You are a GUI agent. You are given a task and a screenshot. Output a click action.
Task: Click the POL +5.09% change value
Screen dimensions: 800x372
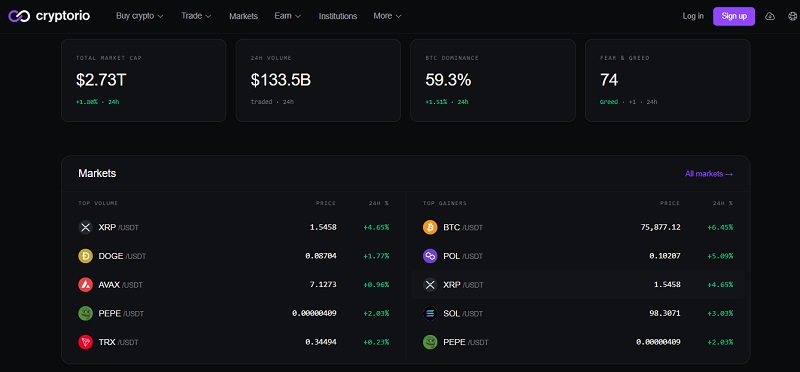pyautogui.click(x=720, y=256)
